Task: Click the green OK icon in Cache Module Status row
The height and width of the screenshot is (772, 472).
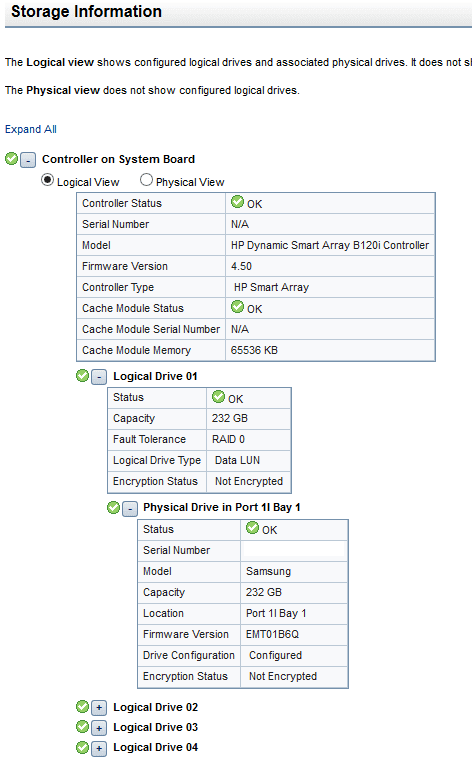Action: click(x=237, y=306)
